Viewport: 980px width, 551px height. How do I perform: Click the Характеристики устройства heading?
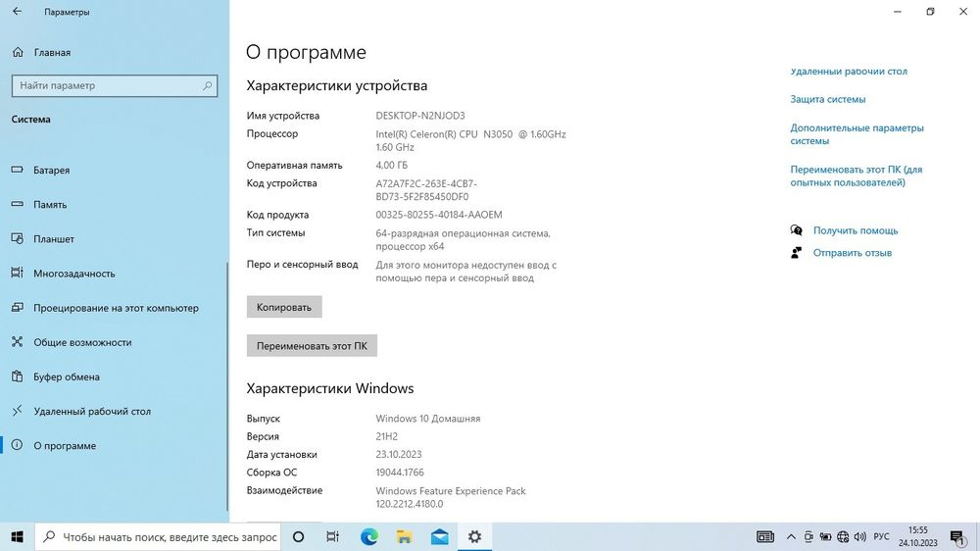coord(337,85)
